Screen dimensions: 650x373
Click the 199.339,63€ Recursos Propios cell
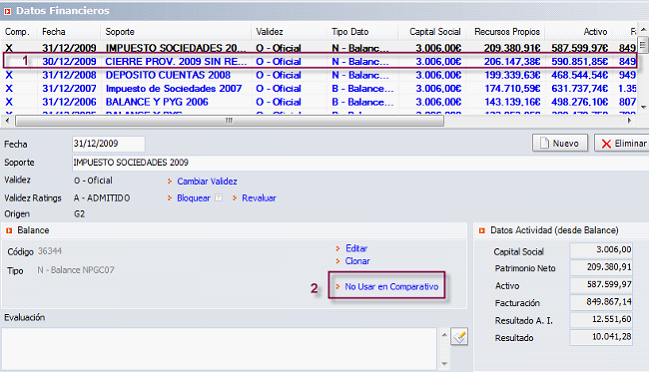coord(512,75)
